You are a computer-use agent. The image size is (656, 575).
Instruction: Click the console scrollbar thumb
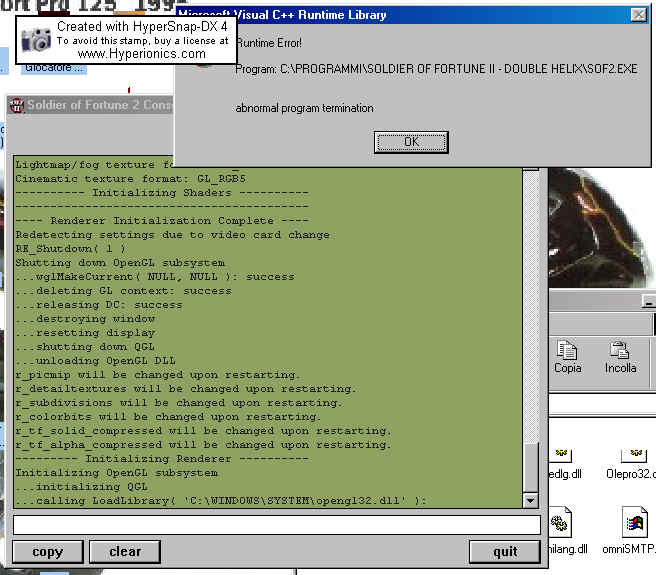coord(530,467)
